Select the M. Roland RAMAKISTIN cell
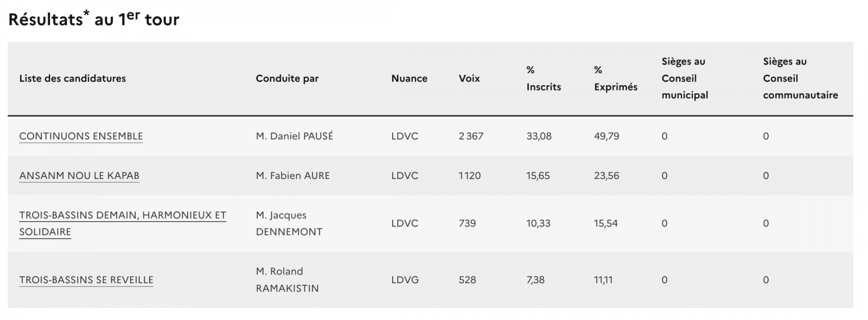Viewport: 868px width, 320px height. pos(287,280)
